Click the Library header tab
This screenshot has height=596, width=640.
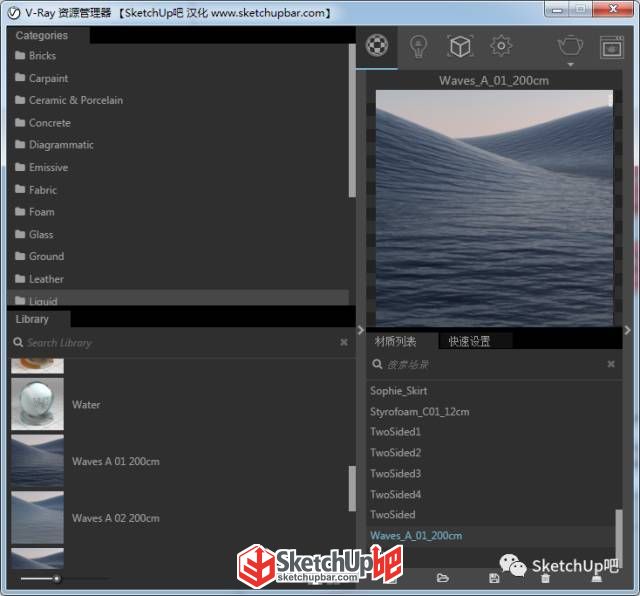pos(38,319)
